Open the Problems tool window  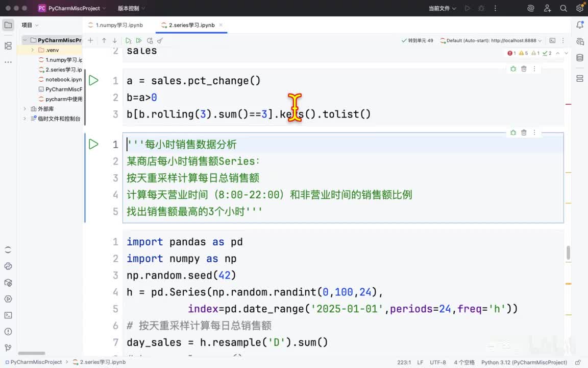[x=8, y=332]
